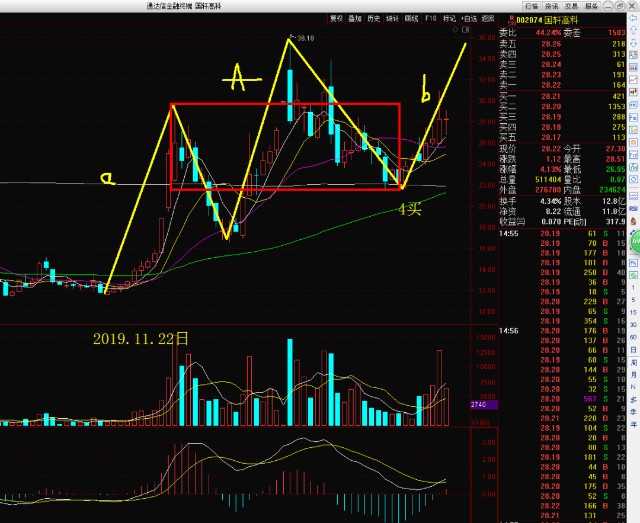Open the 资讯 top menu

551,6
